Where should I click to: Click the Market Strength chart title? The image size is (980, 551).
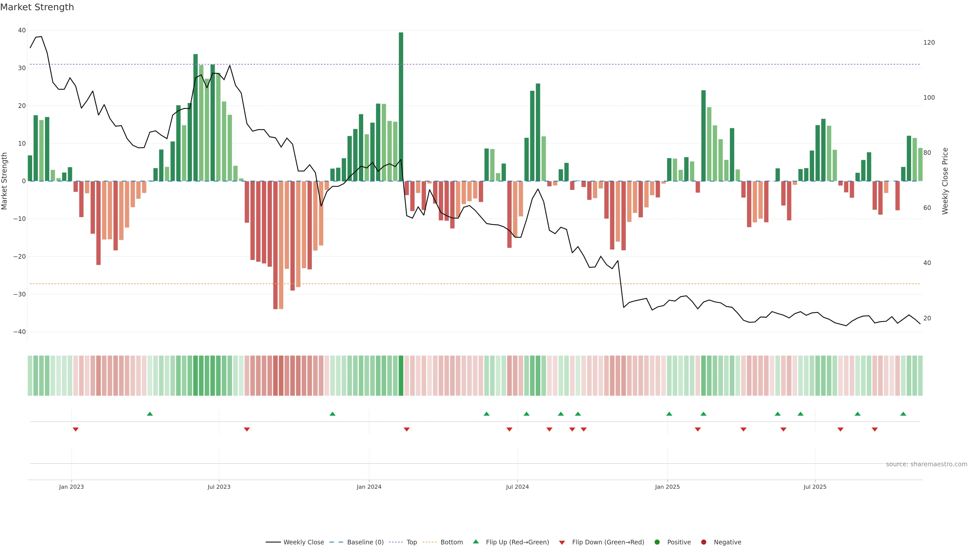point(37,7)
